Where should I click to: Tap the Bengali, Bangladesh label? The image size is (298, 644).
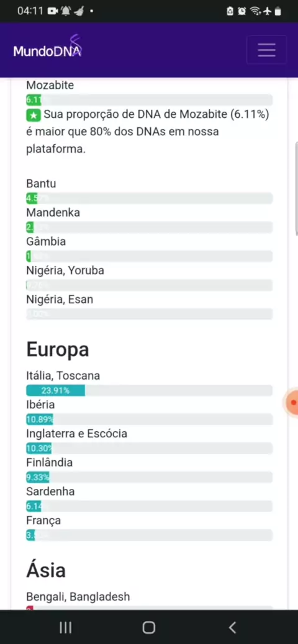pos(78,596)
